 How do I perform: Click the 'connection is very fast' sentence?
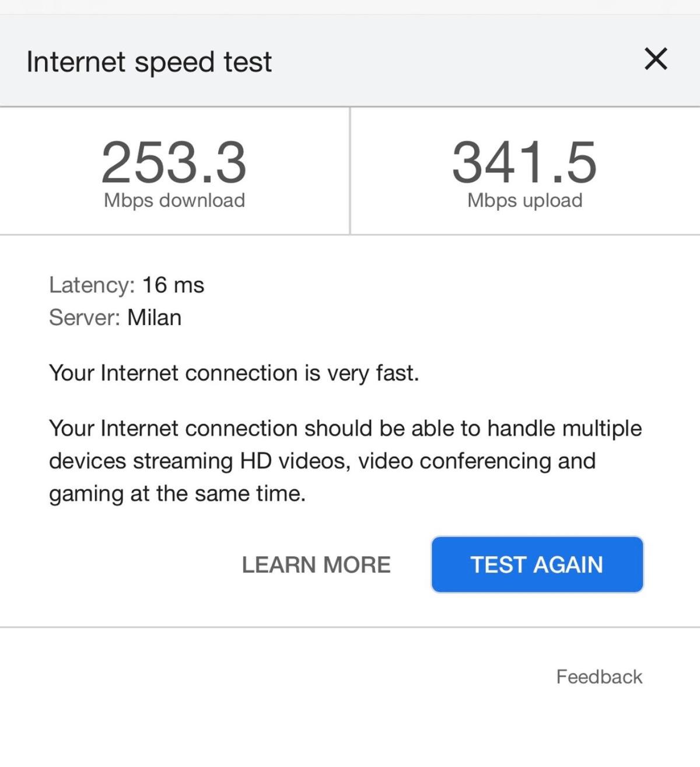coord(234,373)
